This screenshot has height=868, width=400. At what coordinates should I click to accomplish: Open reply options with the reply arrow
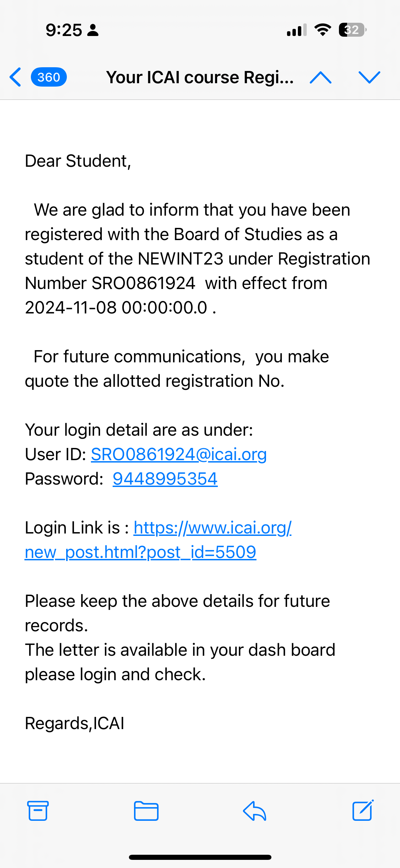(254, 811)
